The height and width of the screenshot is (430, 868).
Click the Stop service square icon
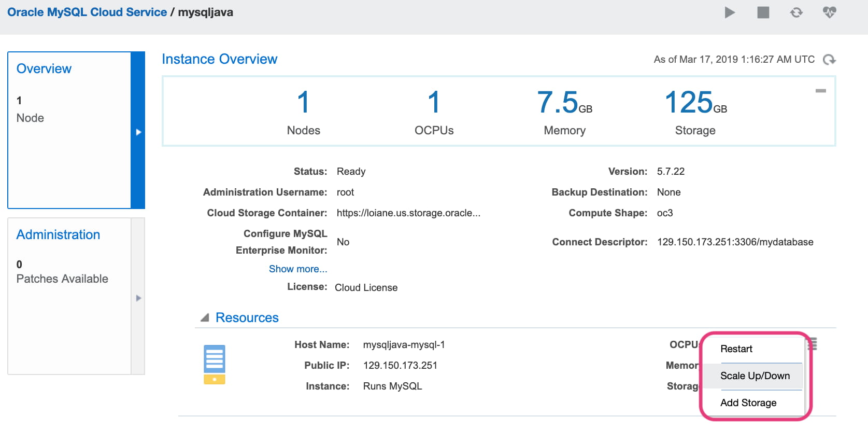click(763, 12)
